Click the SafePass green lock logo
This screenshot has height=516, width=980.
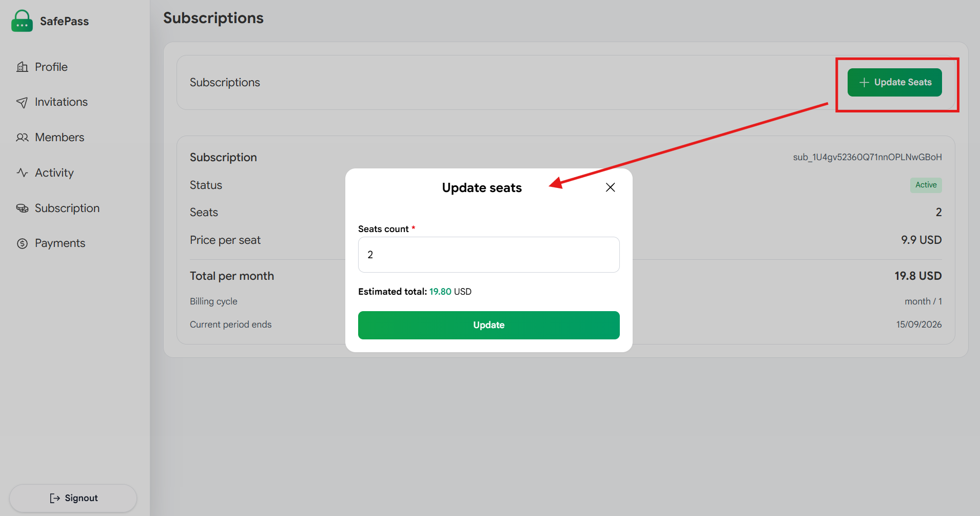[22, 21]
